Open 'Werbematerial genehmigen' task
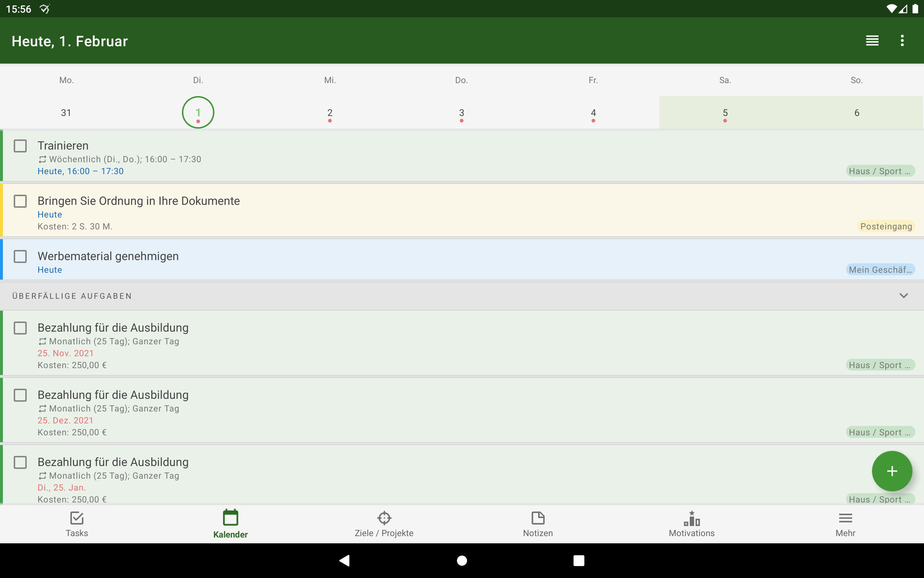Screen dimensions: 924x578 click(108, 256)
